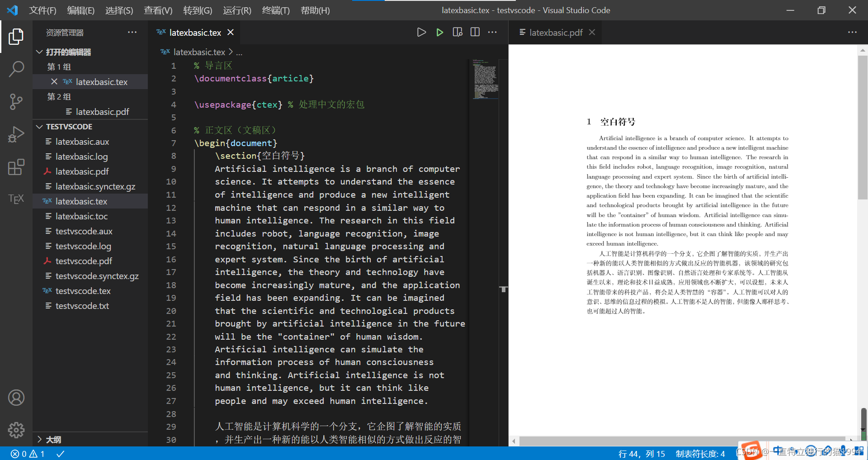
Task: Open testvscode.synctex.gz file
Action: [97, 276]
